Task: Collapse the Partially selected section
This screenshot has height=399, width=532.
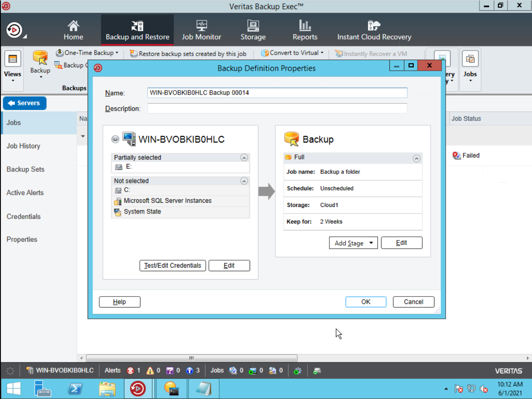Action: coord(244,157)
